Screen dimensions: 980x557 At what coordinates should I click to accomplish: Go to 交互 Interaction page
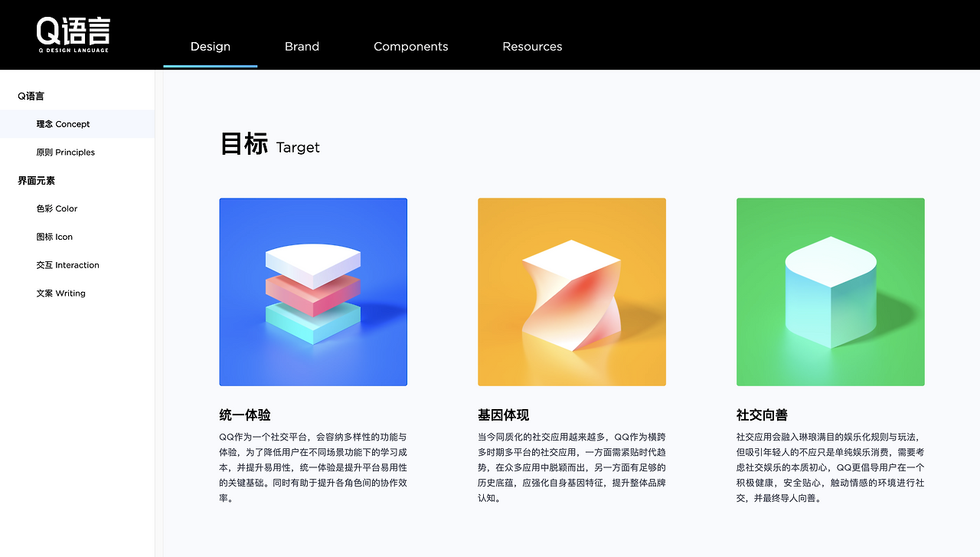77,265
